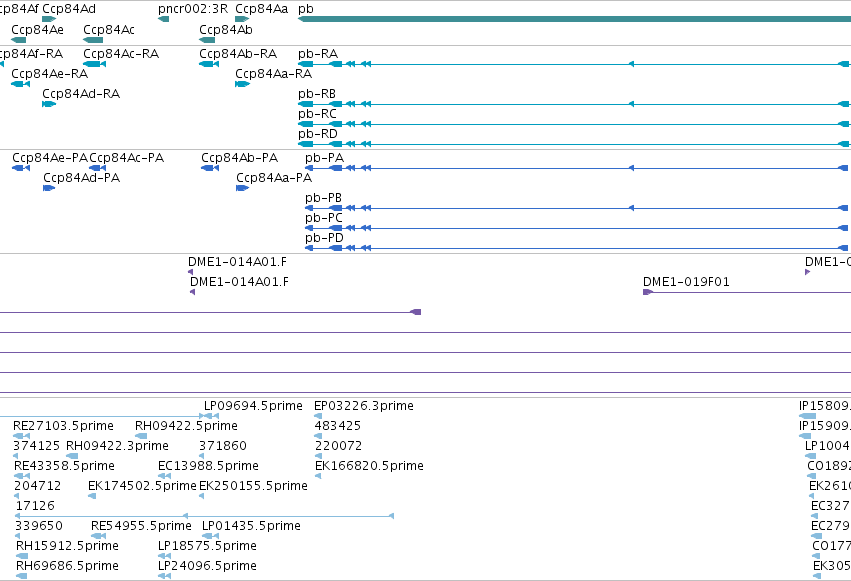This screenshot has height=581, width=851.
Task: Select the EP03226.3prime EST label
Action: [x=364, y=406]
